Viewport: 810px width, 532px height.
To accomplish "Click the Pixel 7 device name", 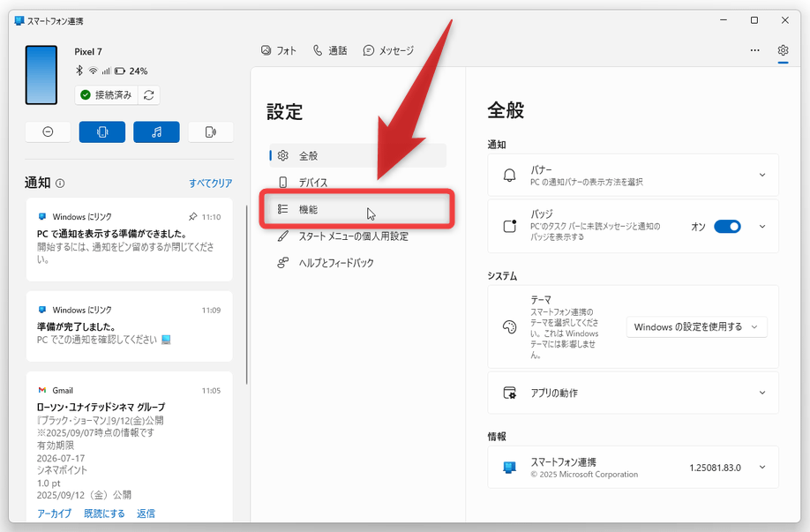I will (x=88, y=52).
